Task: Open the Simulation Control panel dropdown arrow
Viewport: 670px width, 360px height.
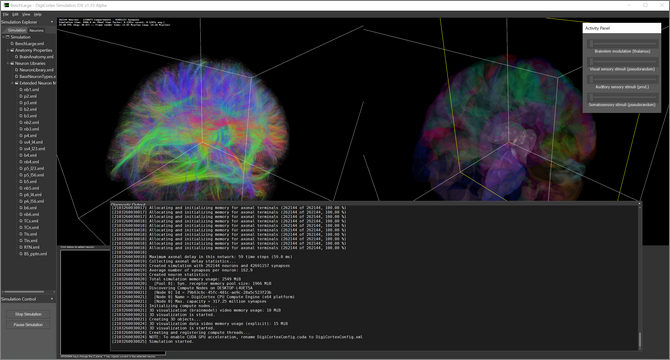Action: click(x=52, y=299)
